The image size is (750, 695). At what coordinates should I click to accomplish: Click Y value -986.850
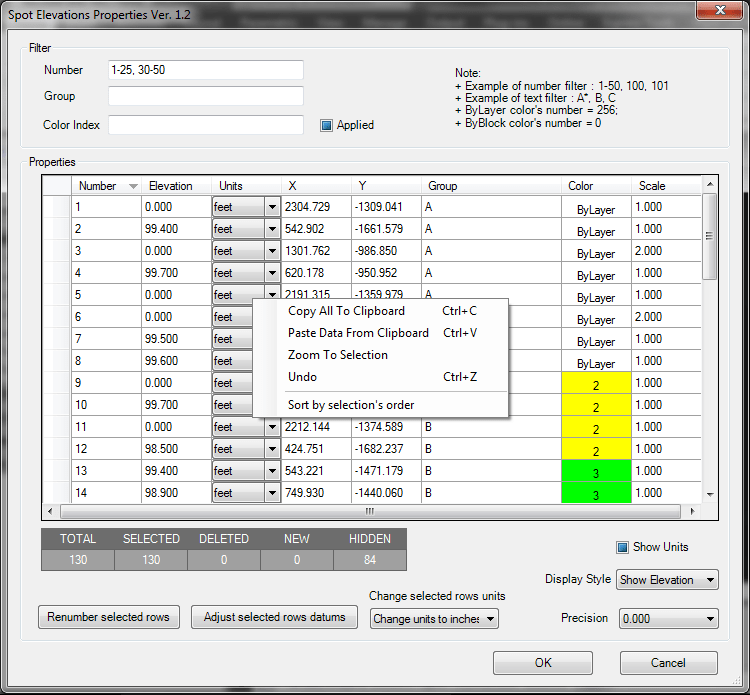pyautogui.click(x=386, y=251)
